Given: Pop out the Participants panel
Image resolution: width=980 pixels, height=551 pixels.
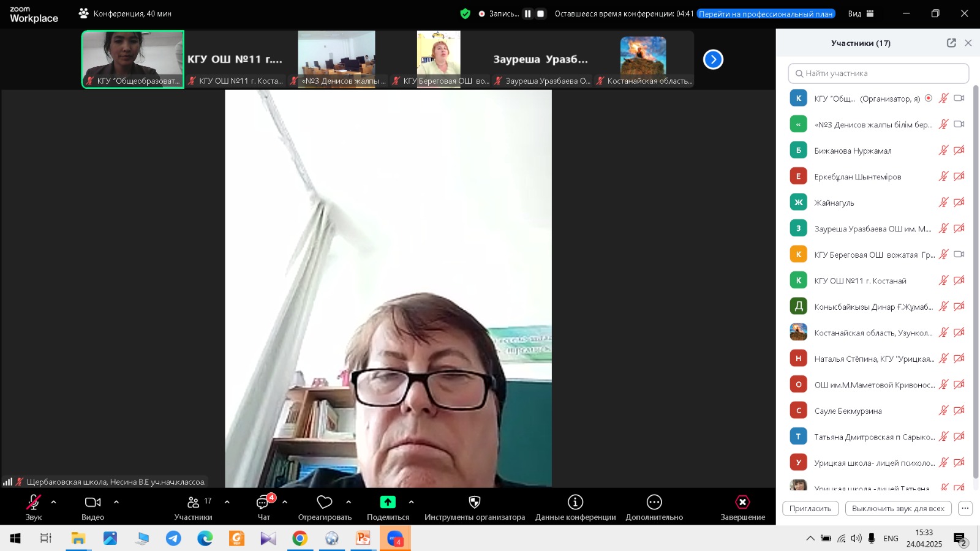Looking at the screenshot, I should [951, 43].
